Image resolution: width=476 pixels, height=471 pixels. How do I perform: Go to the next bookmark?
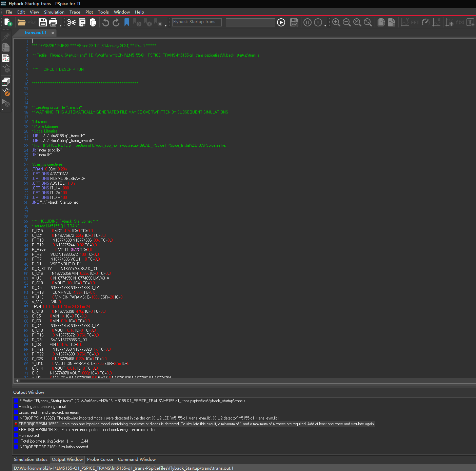(x=137, y=22)
